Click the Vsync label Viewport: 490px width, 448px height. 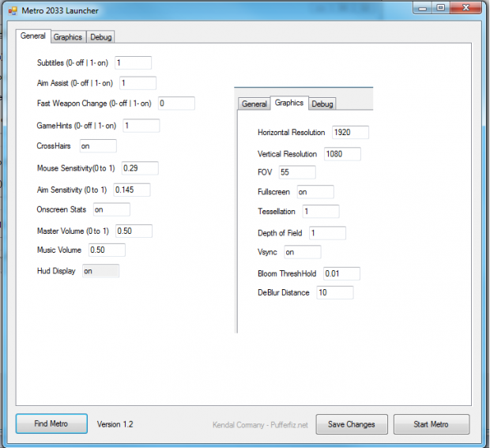[267, 252]
